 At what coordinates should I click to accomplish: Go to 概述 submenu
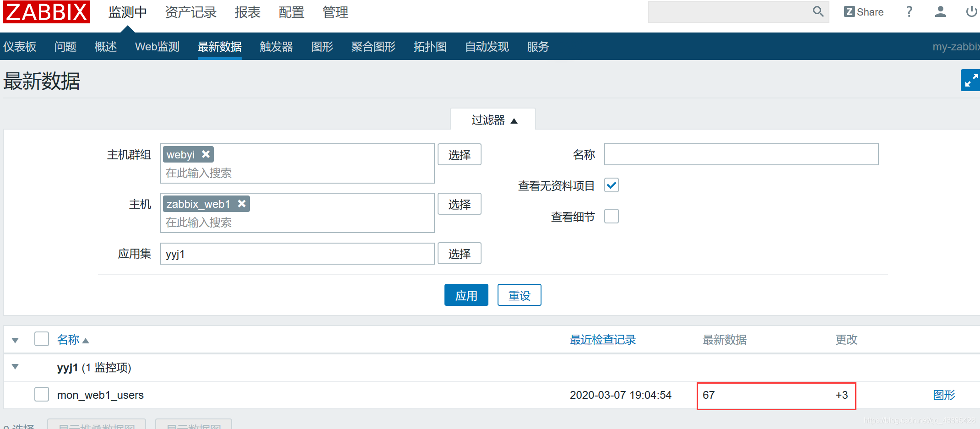(106, 47)
